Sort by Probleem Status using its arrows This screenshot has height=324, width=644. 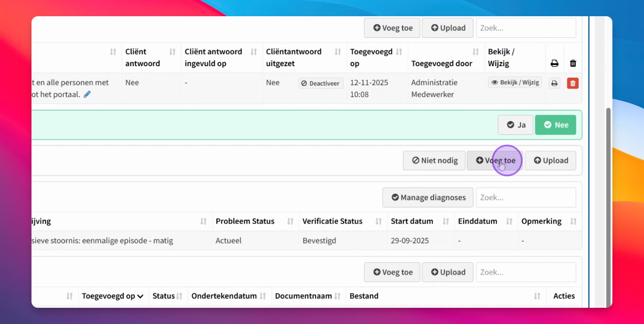[x=291, y=221]
